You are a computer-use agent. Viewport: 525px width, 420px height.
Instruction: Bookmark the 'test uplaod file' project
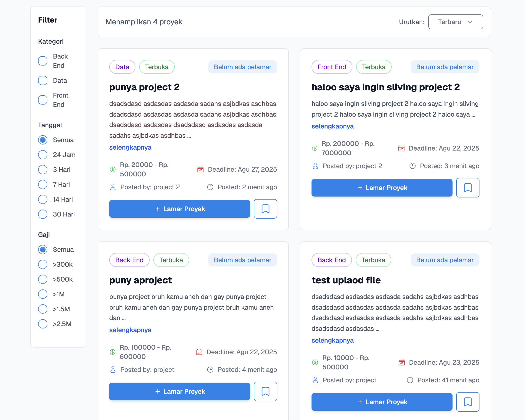tap(467, 402)
